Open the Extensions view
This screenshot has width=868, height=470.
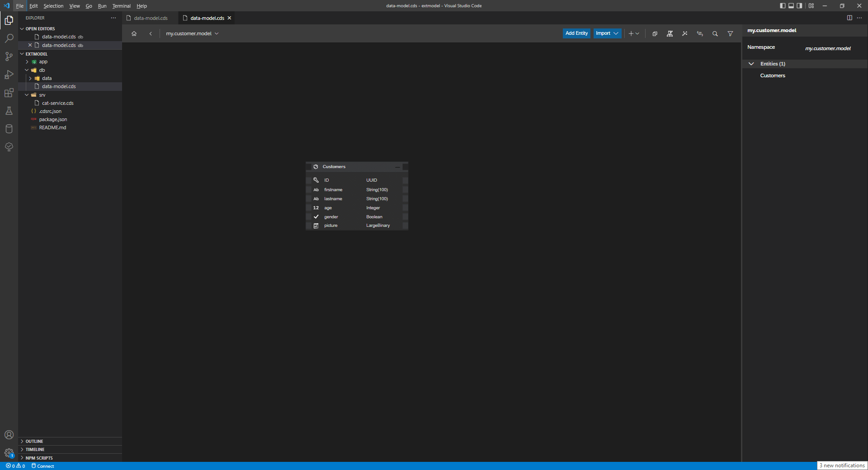9,93
